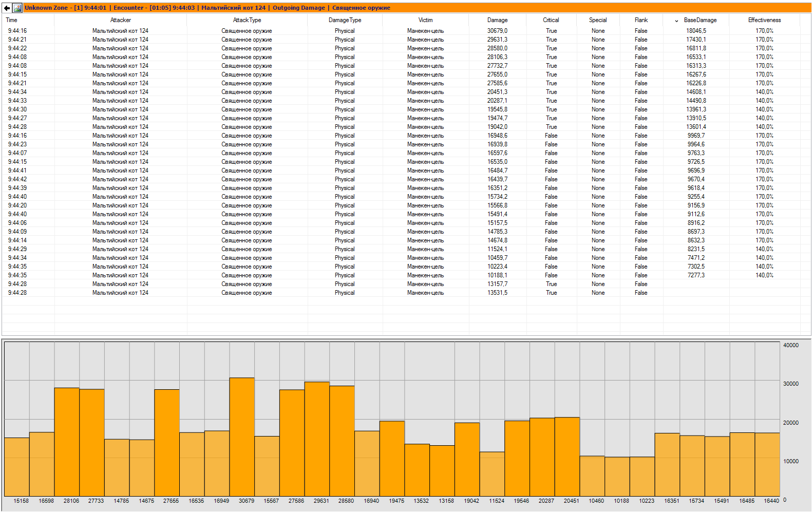Select the damage value 28106,3 cell

[497, 57]
